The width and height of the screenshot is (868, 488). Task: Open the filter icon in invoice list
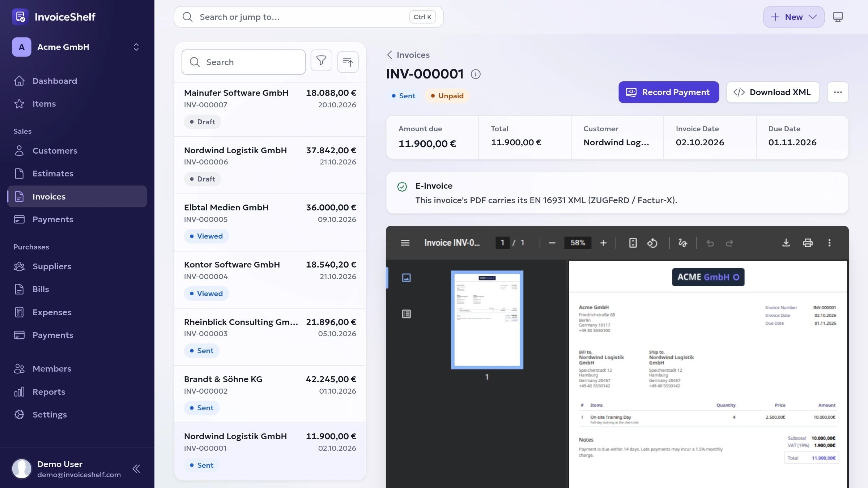pyautogui.click(x=321, y=61)
